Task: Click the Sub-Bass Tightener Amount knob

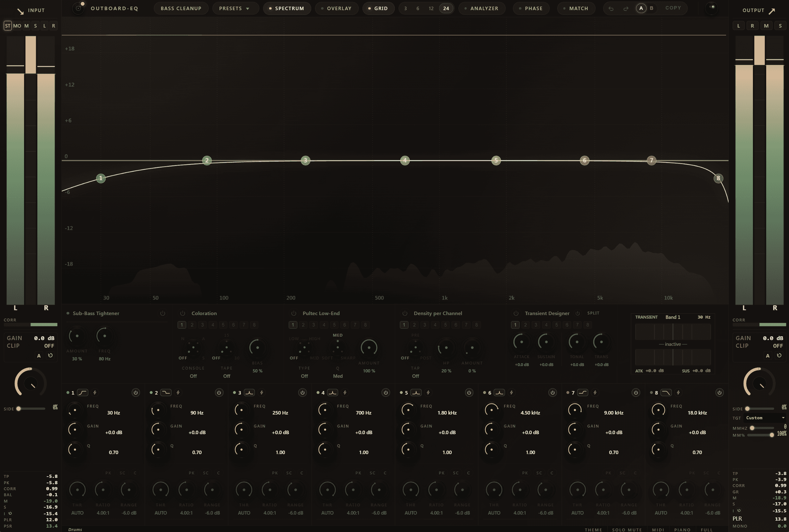Action: coord(77,336)
